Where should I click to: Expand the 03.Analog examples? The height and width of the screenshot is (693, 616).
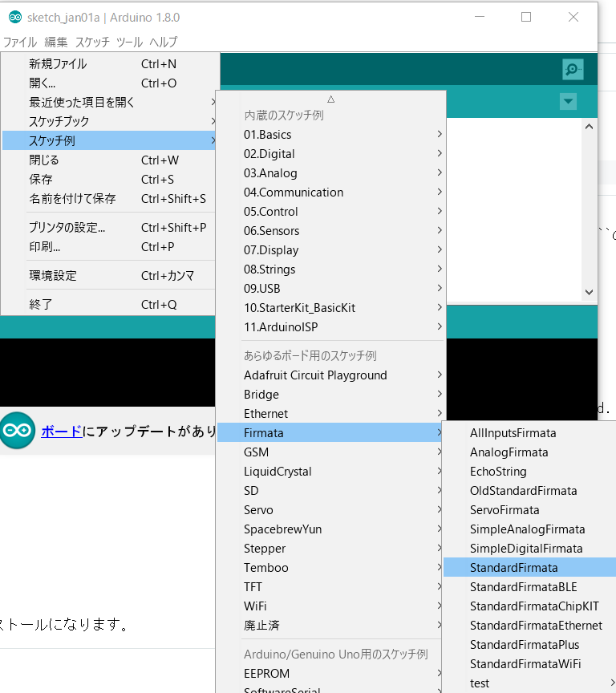[x=330, y=172]
